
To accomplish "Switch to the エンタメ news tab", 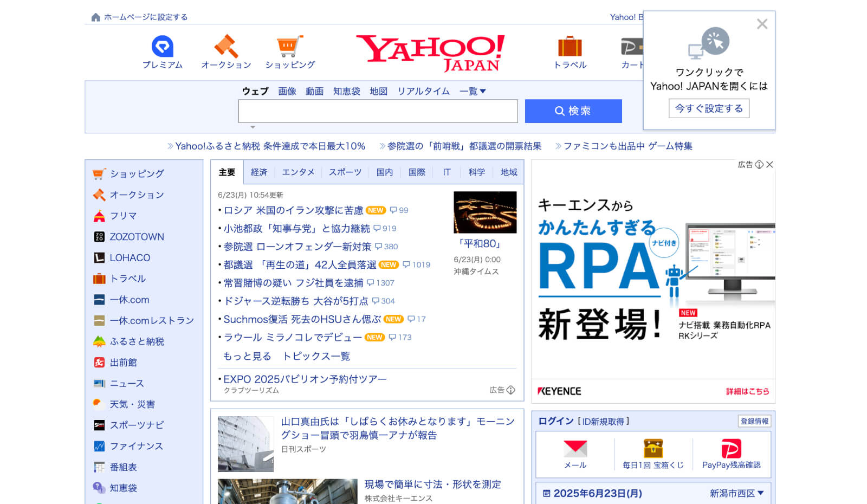I will click(x=298, y=172).
